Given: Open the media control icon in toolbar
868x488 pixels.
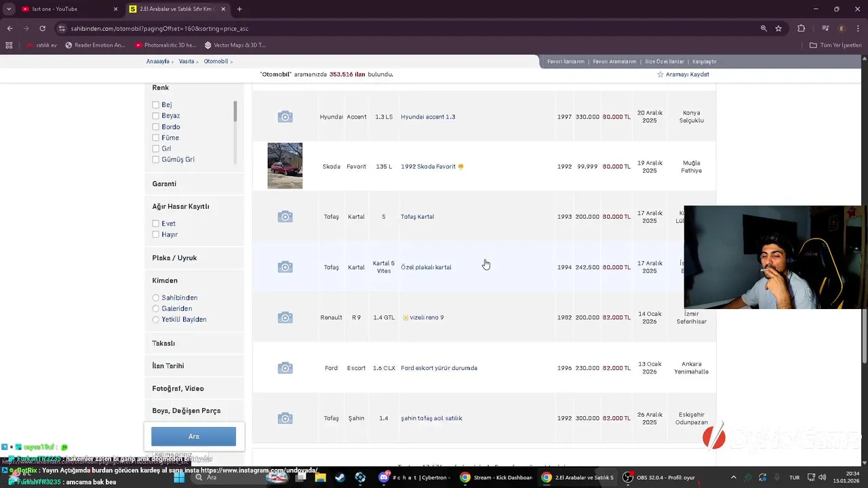Looking at the screenshot, I should point(825,28).
